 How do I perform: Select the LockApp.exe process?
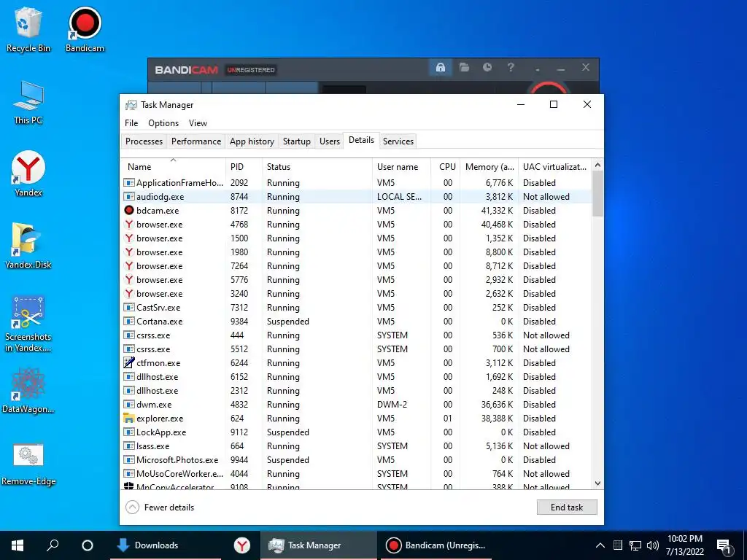[x=356, y=432]
